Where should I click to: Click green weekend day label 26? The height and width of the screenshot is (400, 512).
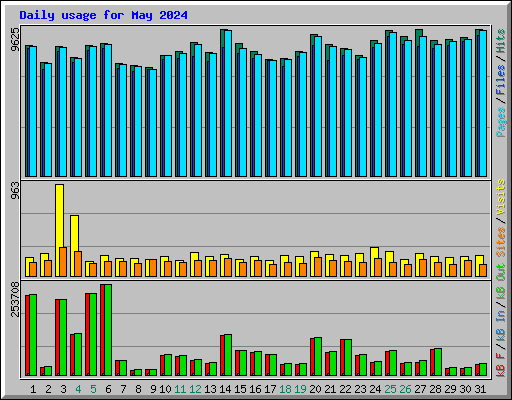(x=405, y=389)
